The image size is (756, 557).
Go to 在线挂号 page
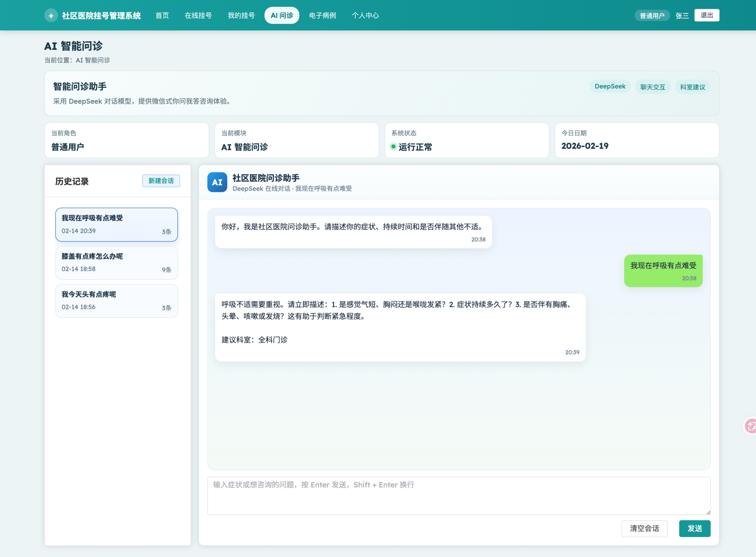pos(198,16)
